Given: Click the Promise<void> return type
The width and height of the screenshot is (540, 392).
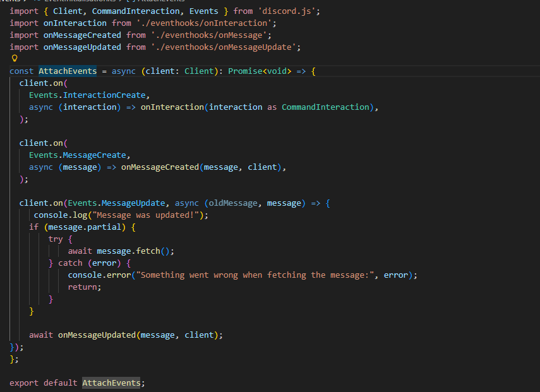Looking at the screenshot, I should click(260, 71).
